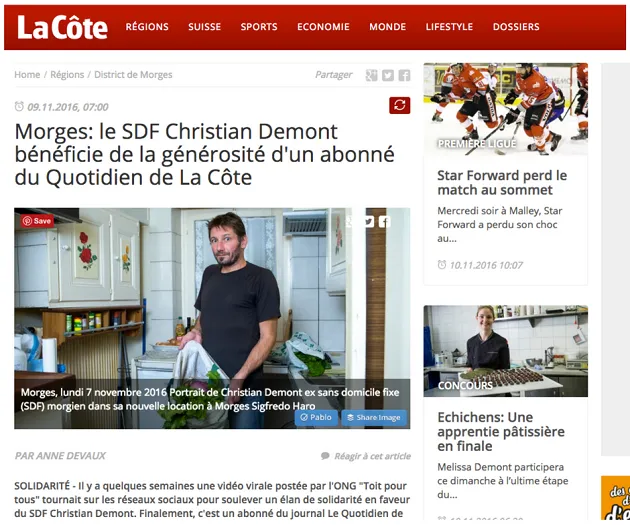The image size is (630, 525).
Task: Share photo with Facebook overlay icon
Action: point(385,222)
